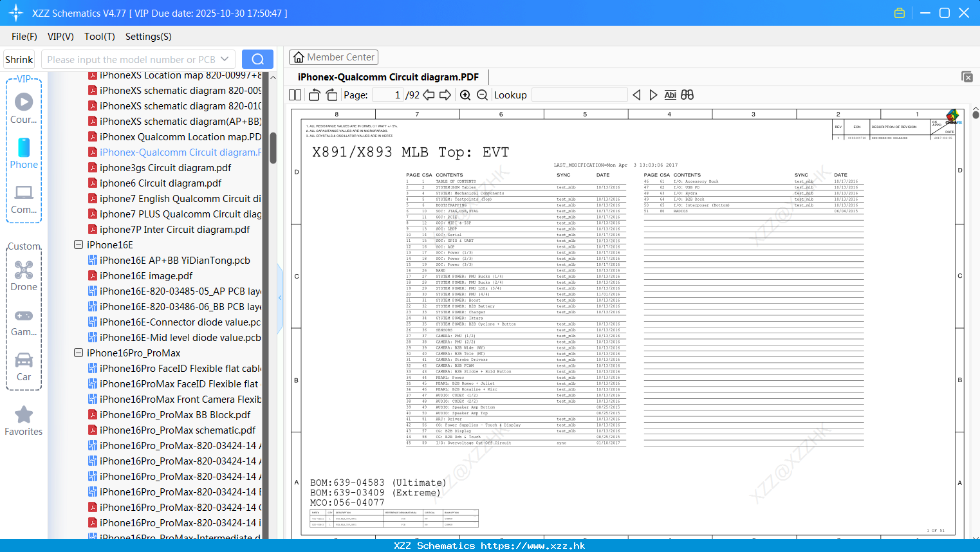
Task: Open iPhone16E-820-03486-06_BB PCB layout
Action: (175, 307)
